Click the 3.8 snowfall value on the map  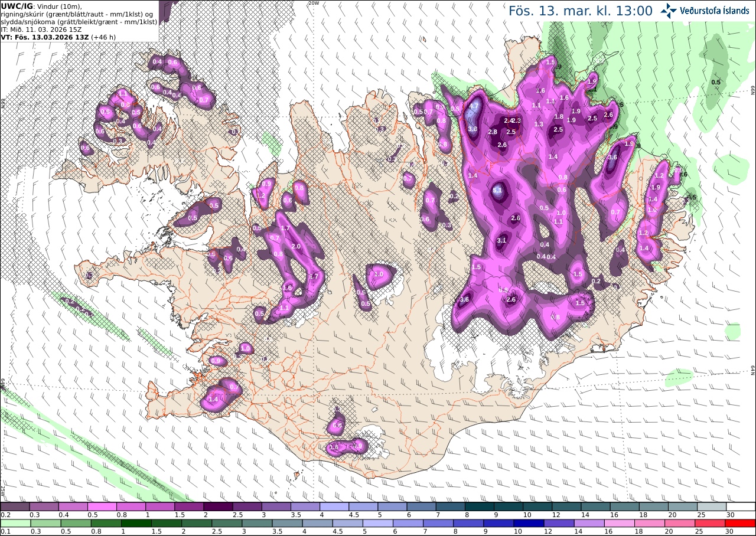[472, 129]
